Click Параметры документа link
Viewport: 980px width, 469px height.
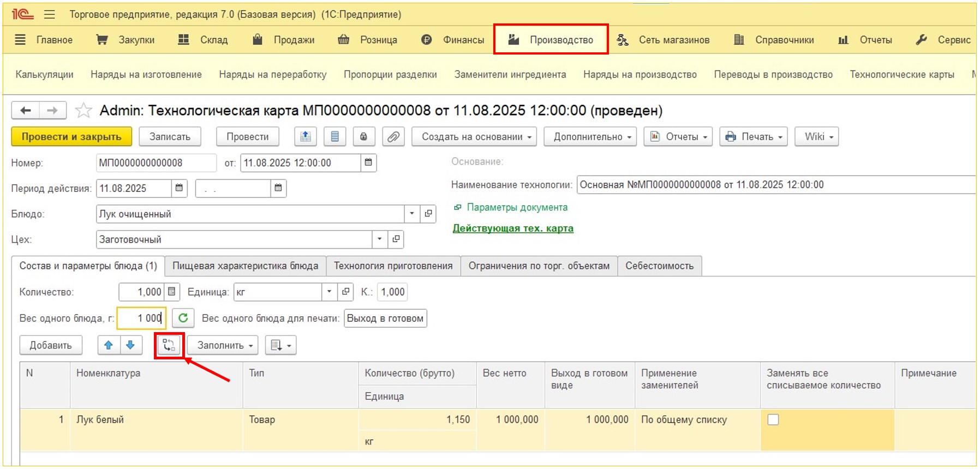(517, 207)
